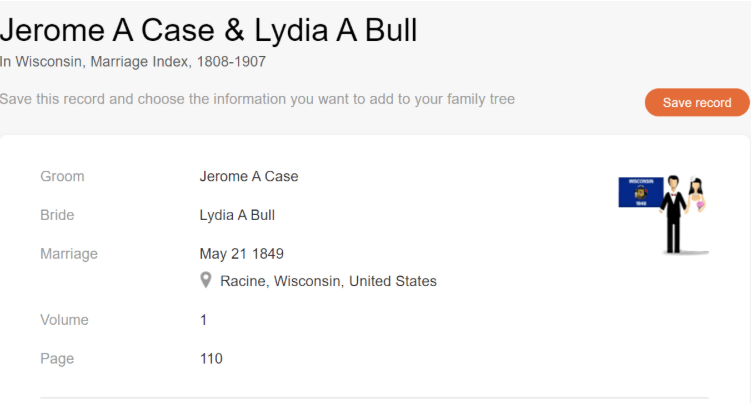Click the Marriage field label

(69, 254)
